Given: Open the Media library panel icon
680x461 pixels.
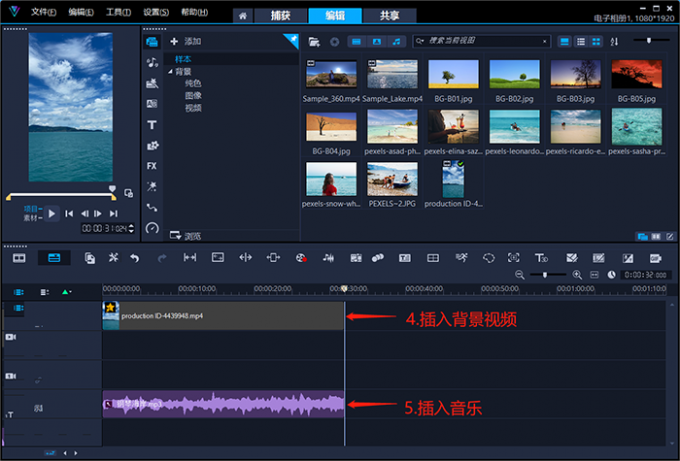Looking at the screenshot, I should (x=152, y=42).
